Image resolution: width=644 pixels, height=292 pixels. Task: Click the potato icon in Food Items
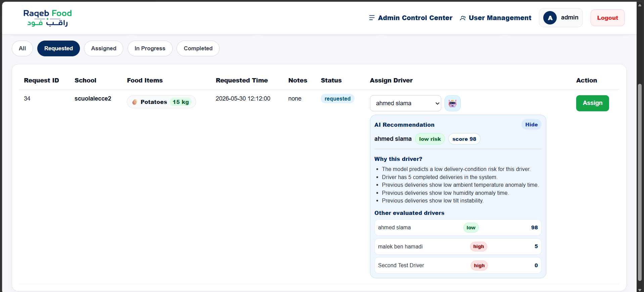click(135, 102)
